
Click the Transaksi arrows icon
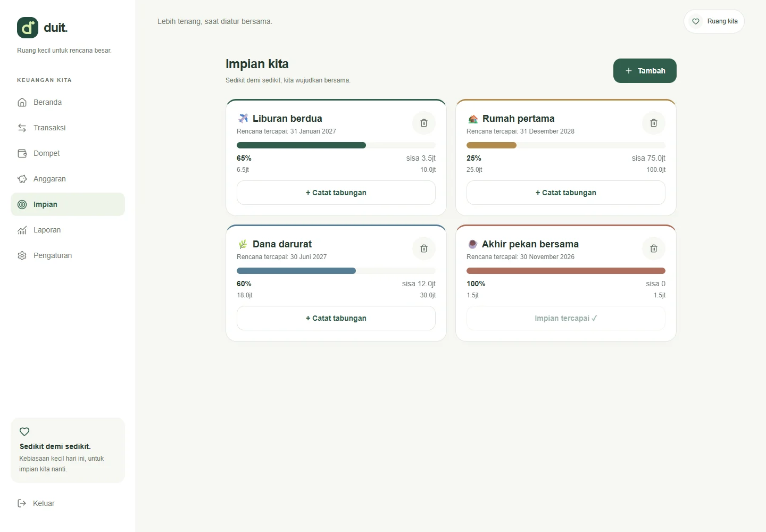22,128
